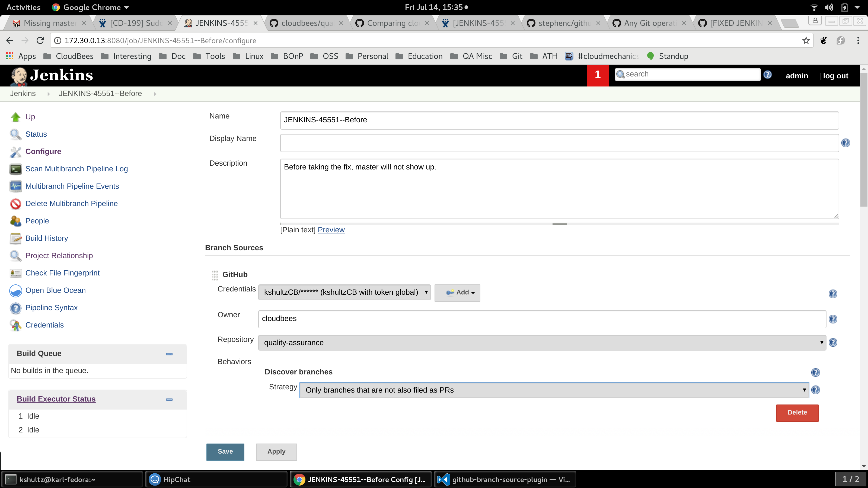Click the bookmark star in address bar
This screenshot has width=868, height=488.
click(806, 41)
